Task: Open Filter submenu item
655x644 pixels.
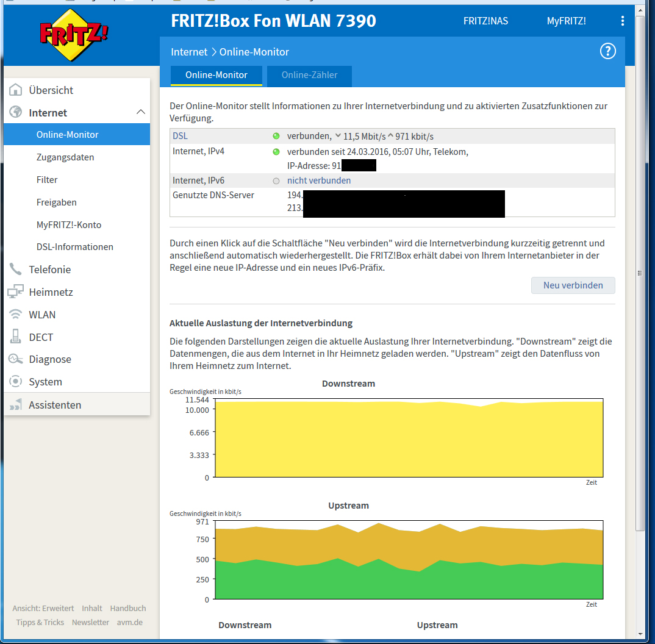Action: (x=47, y=179)
